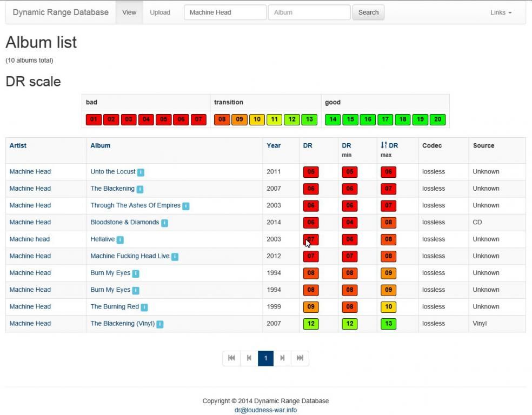Select page 1 in pagination

click(x=265, y=358)
